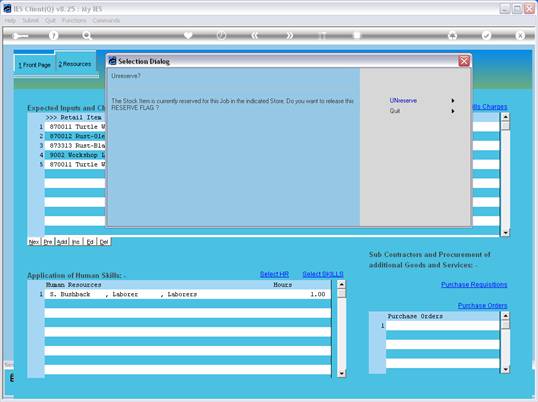The image size is (538, 402).
Task: Click the Pre button below the inputs grid
Action: point(48,242)
